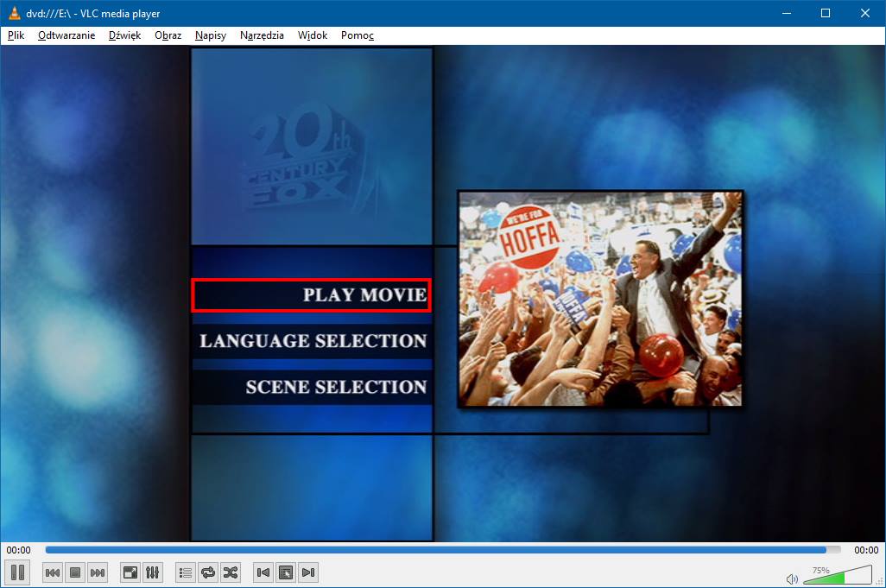Viewport: 886px width, 588px height.
Task: Choose LANGUAGE SELECTION in DVD menu
Action: pyautogui.click(x=313, y=340)
